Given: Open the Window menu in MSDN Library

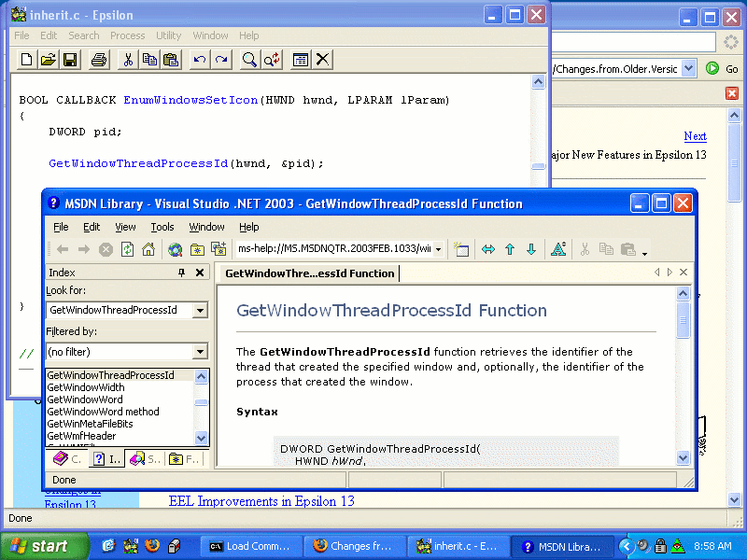Looking at the screenshot, I should click(206, 227).
